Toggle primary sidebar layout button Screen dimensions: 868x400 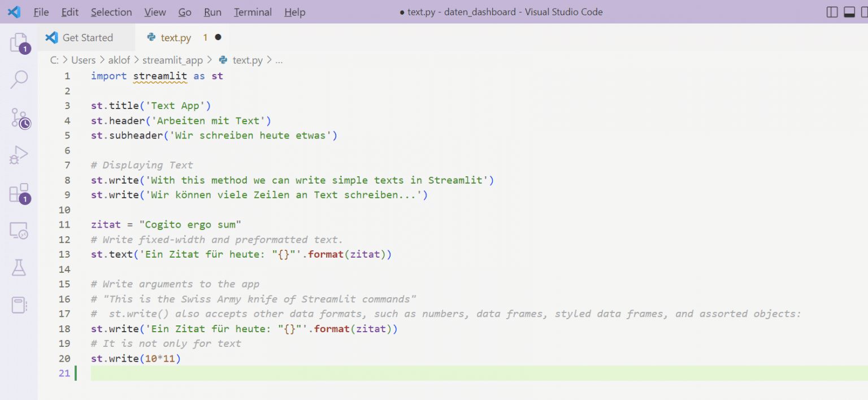(832, 12)
